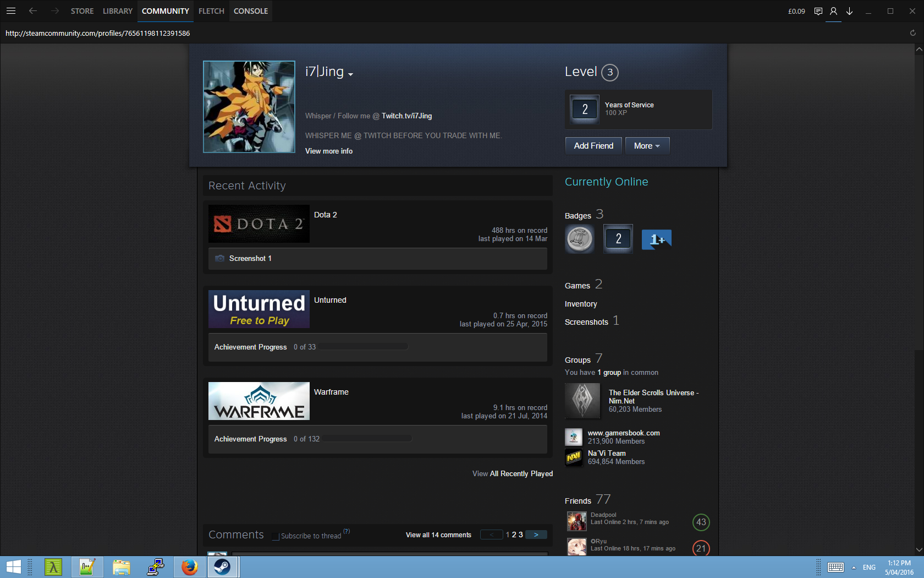Click the Unturned achievement progress bar
This screenshot has width=924, height=578.
point(363,347)
